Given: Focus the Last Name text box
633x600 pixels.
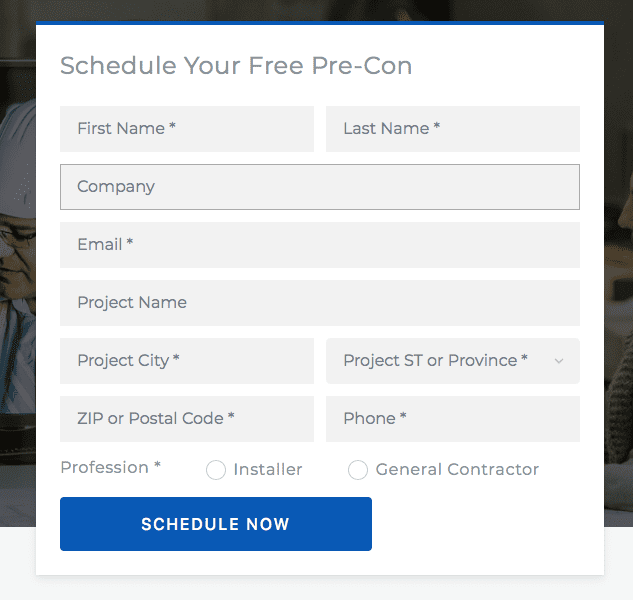Looking at the screenshot, I should tap(452, 129).
